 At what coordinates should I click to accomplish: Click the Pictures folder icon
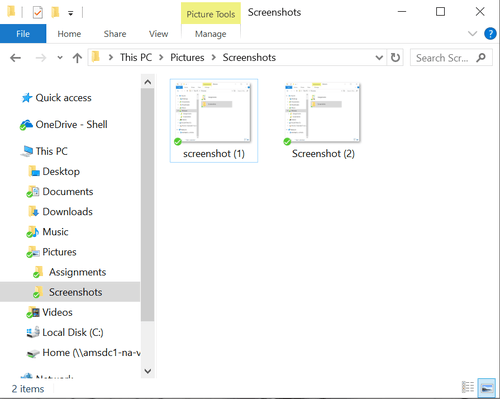pyautogui.click(x=33, y=252)
